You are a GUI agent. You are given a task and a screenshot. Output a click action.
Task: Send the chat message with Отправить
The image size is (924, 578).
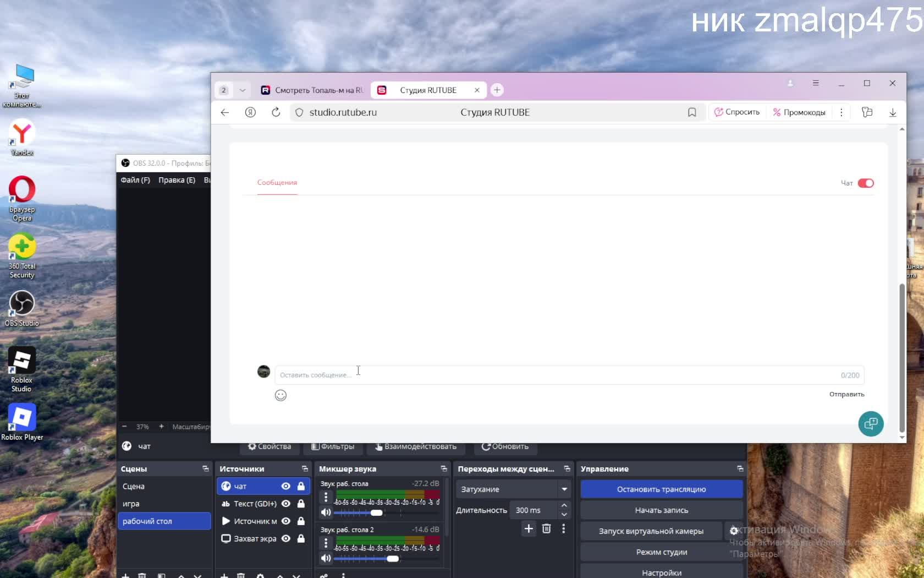tap(846, 394)
